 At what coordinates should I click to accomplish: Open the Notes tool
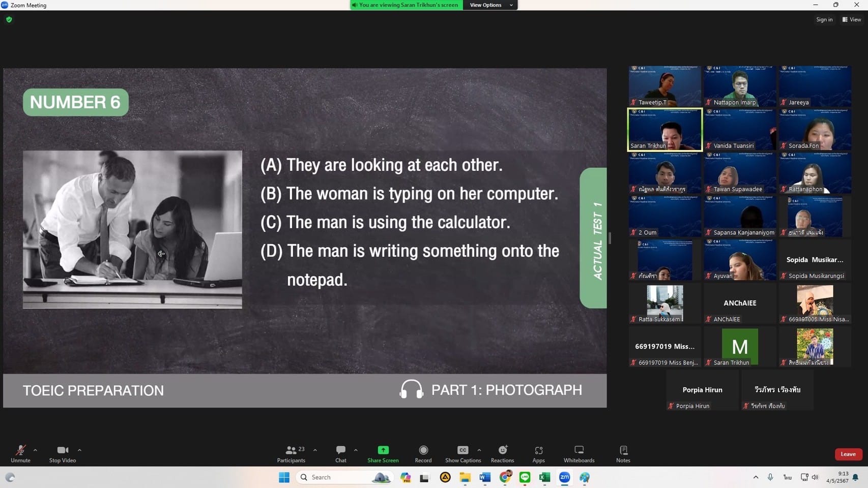click(623, 453)
